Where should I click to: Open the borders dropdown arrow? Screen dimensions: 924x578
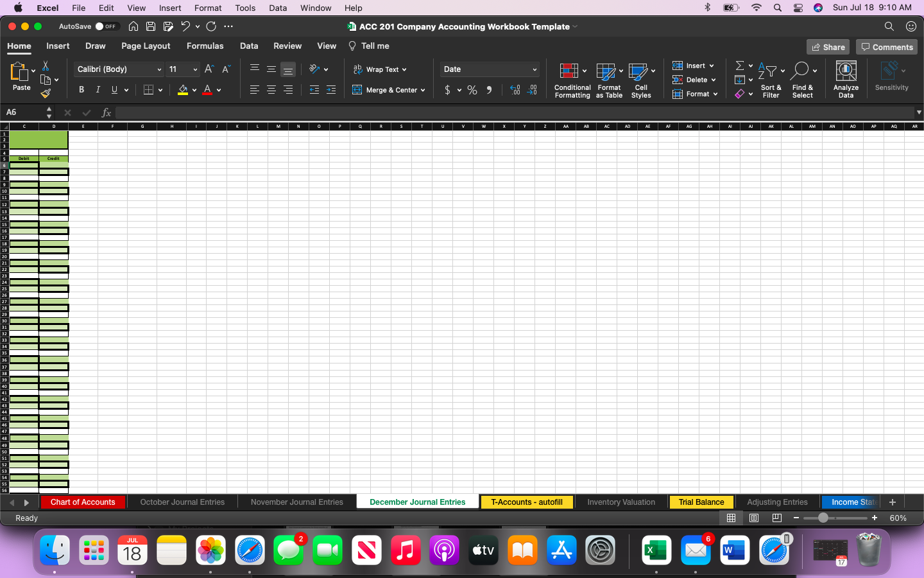pyautogui.click(x=160, y=91)
